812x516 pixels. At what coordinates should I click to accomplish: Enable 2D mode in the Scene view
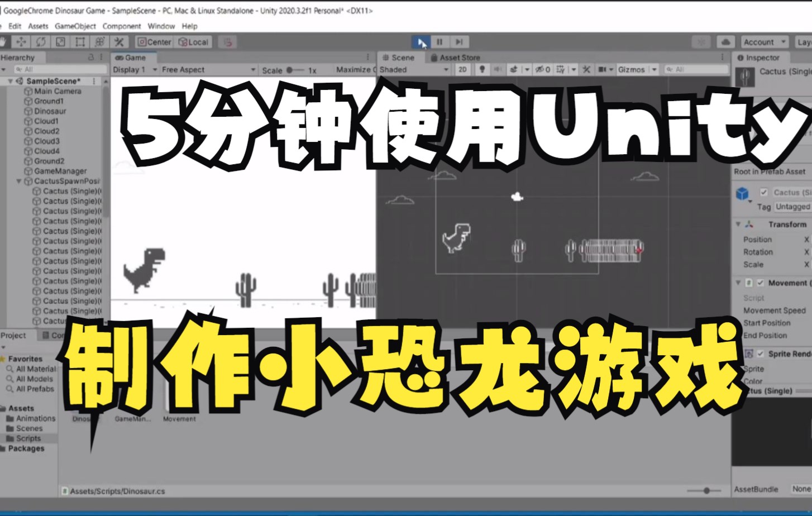462,69
